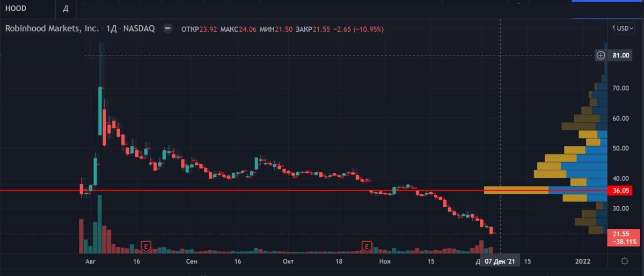This screenshot has width=644, height=276.
Task: Click the 50.00 price scale label
Action: coord(621,148)
